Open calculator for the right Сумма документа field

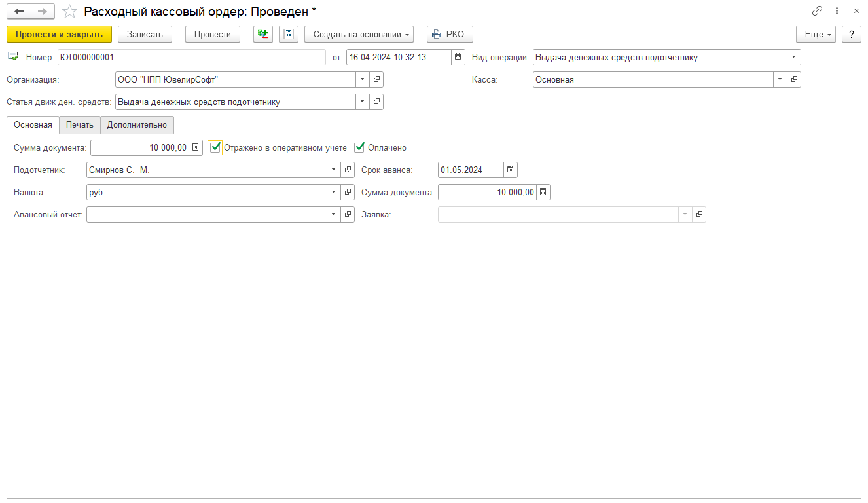[x=543, y=192]
